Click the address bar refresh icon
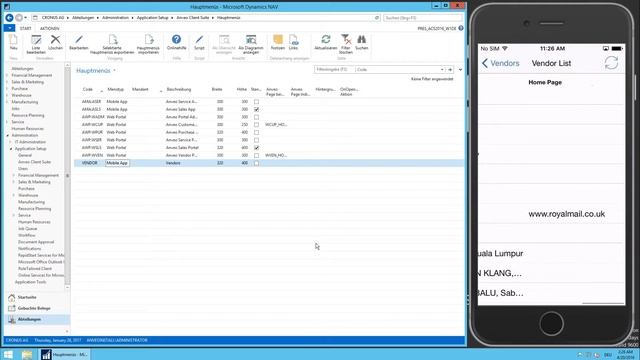The height and width of the screenshot is (360, 640). [377, 18]
